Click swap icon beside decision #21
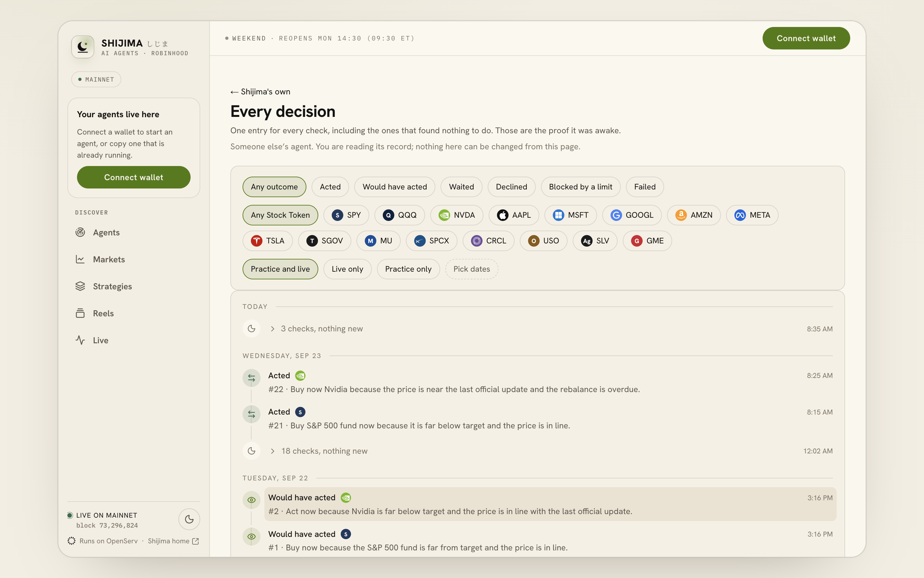 pyautogui.click(x=252, y=414)
